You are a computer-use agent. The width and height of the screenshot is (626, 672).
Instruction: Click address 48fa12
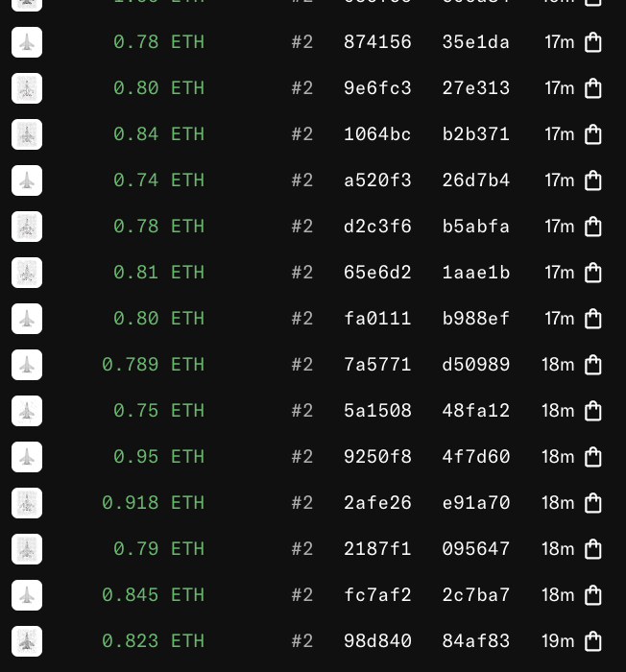476,411
